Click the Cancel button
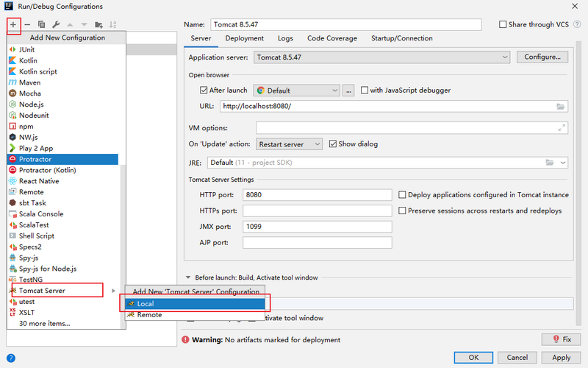Image resolution: width=588 pixels, height=368 pixels. pos(517,358)
